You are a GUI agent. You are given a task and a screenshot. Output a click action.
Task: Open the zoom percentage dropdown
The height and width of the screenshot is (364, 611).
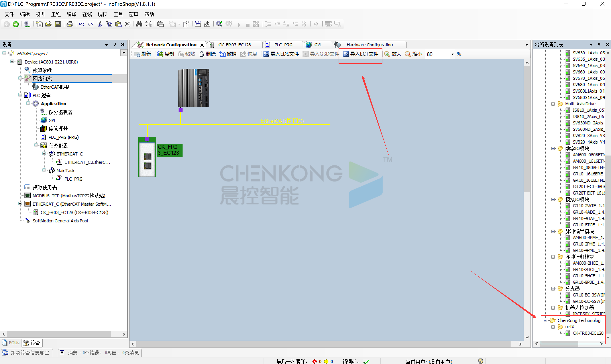coord(452,54)
